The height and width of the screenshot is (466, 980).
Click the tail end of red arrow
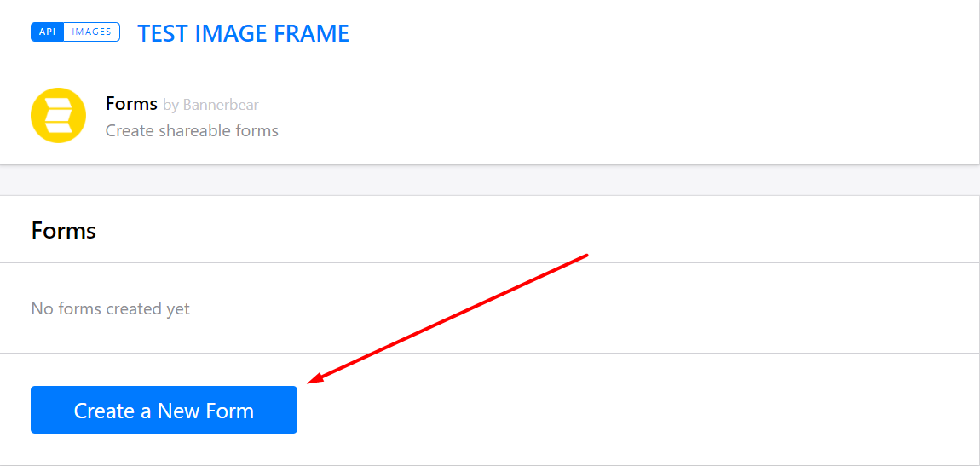[586, 254]
